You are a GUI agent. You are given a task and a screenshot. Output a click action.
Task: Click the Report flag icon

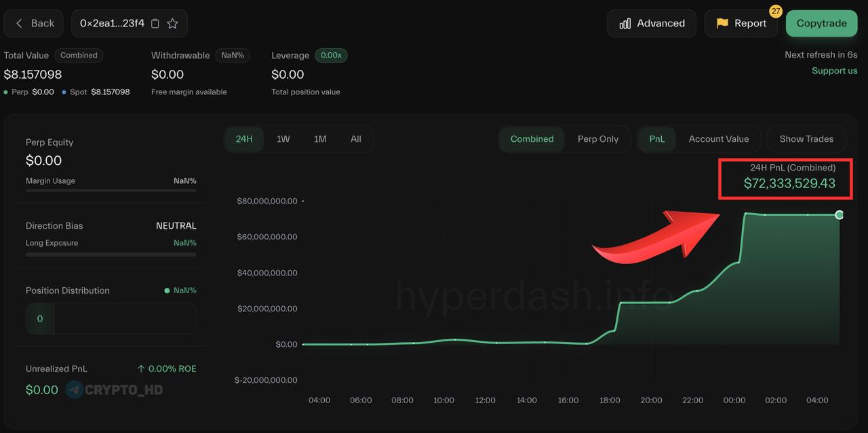pos(722,23)
